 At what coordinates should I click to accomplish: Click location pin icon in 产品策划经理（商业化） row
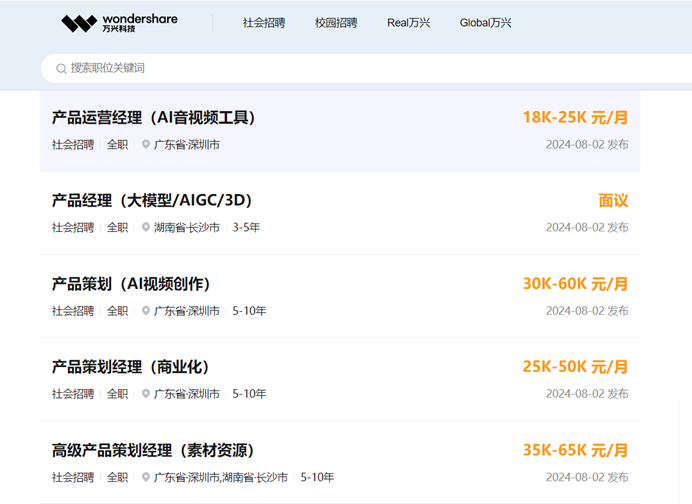pos(146,394)
